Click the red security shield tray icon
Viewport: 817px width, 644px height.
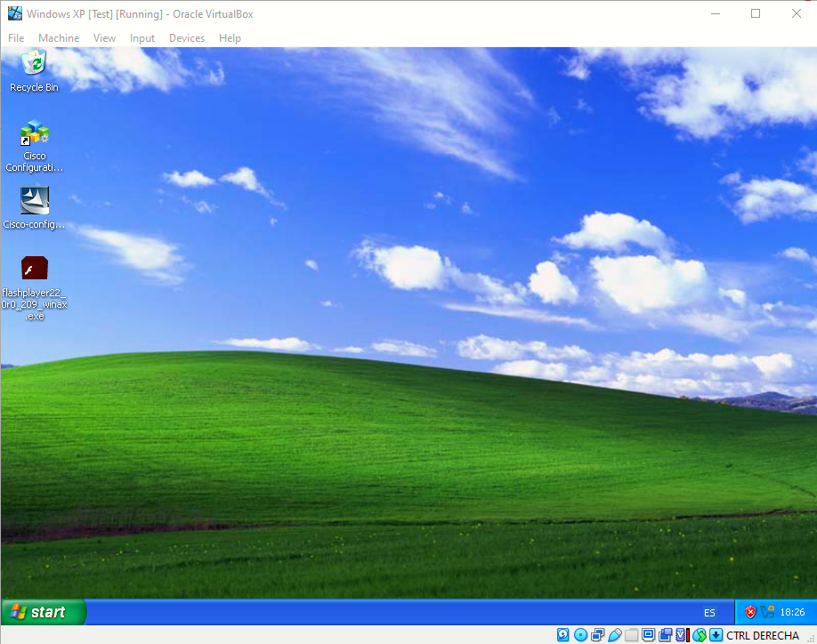tap(750, 612)
